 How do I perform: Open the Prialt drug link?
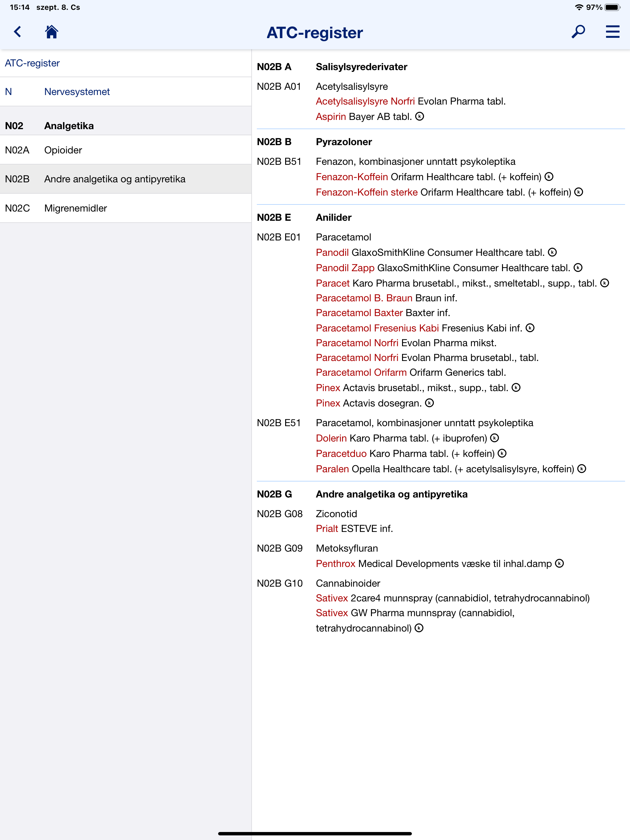tap(327, 528)
